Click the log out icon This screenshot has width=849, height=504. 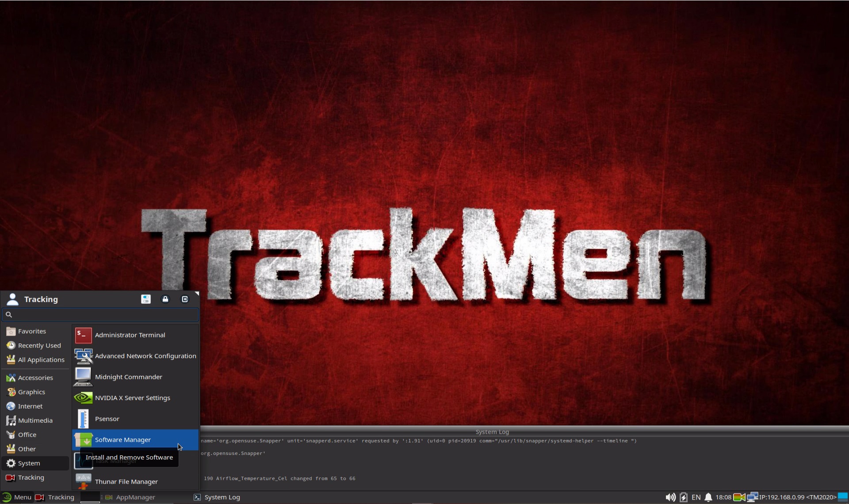(185, 299)
